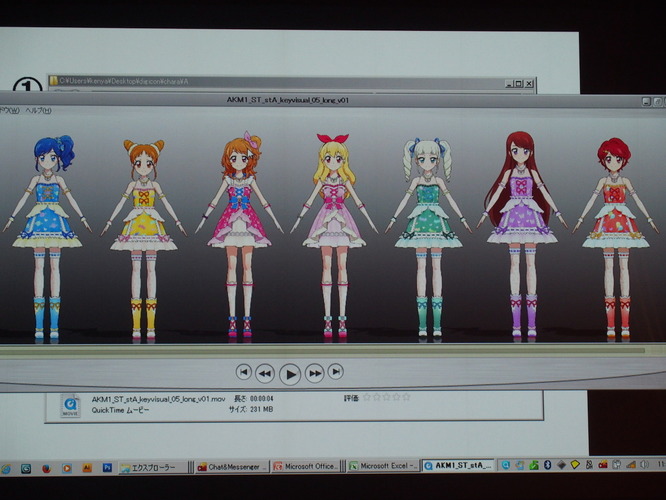Launch Firefox from the taskbar

[x=46, y=469]
